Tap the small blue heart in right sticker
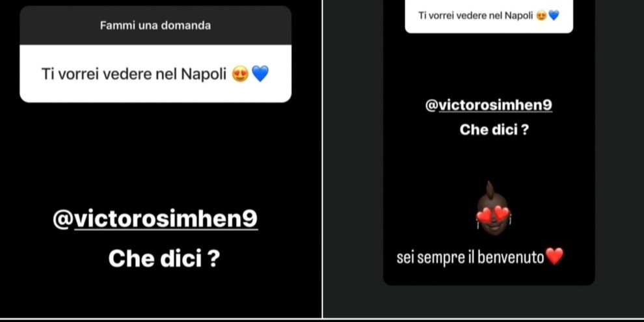Image resolution: width=644 pixels, height=322 pixels. (x=554, y=16)
